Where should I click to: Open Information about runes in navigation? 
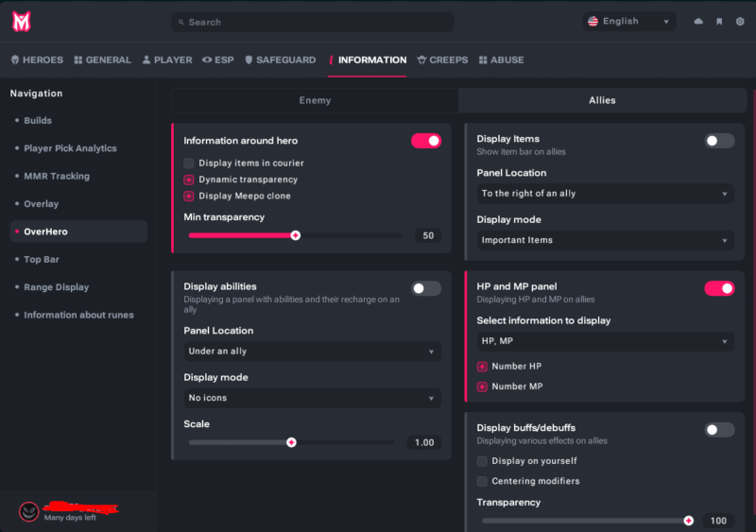[78, 315]
